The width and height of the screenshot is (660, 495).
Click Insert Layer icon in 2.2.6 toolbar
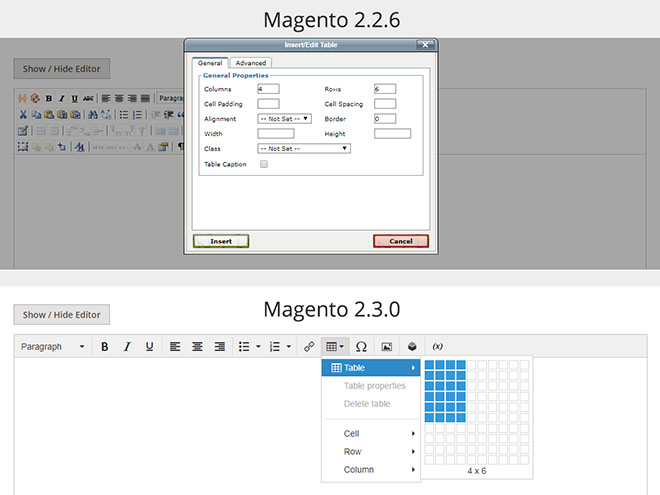click(23, 146)
